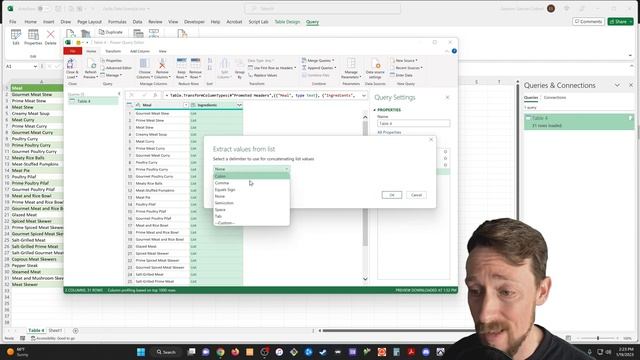Click Cancel in Extract values dialog
640x360 pixels.
[416, 195]
